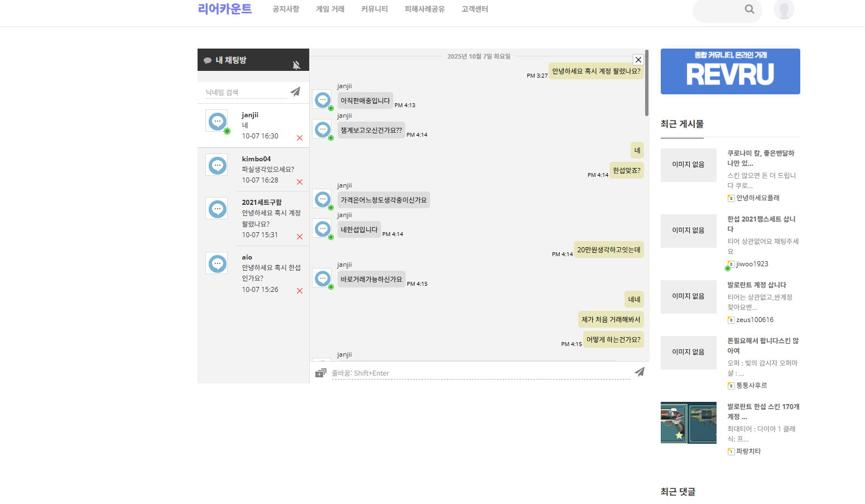
Task: Click the chat message scrollbar
Action: click(647, 84)
